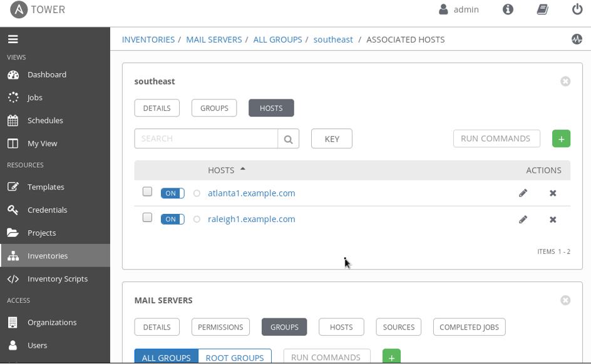
Task: Go to MAIL SERVERS breadcrumb
Action: click(x=214, y=39)
